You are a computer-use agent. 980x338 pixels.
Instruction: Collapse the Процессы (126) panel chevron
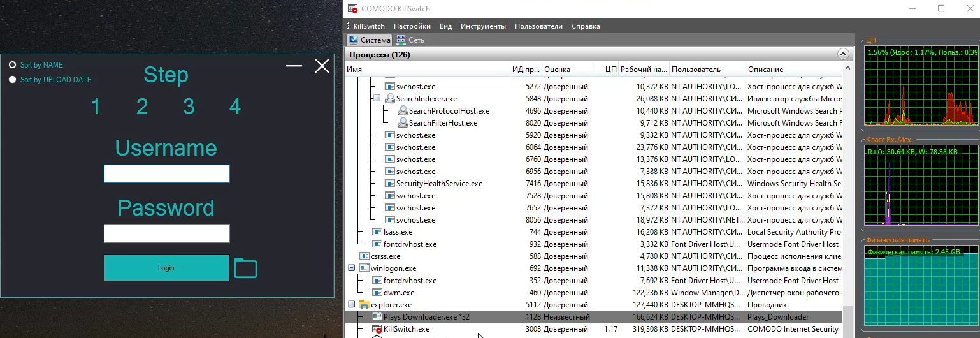click(x=843, y=55)
